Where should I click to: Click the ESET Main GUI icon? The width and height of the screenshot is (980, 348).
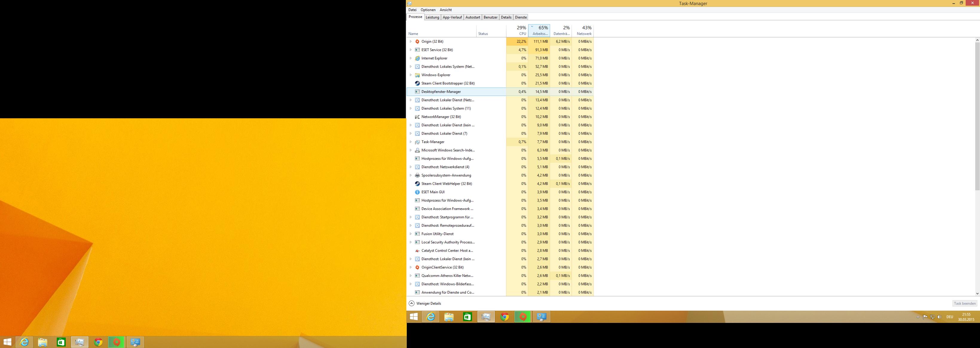pyautogui.click(x=417, y=192)
